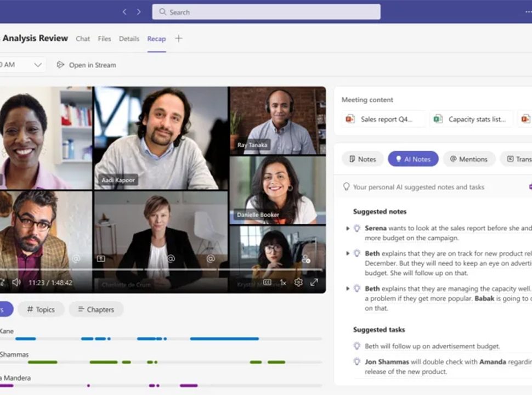The height and width of the screenshot is (395, 532).
Task: Select Ray Tanaka's video tile
Action: point(278,121)
